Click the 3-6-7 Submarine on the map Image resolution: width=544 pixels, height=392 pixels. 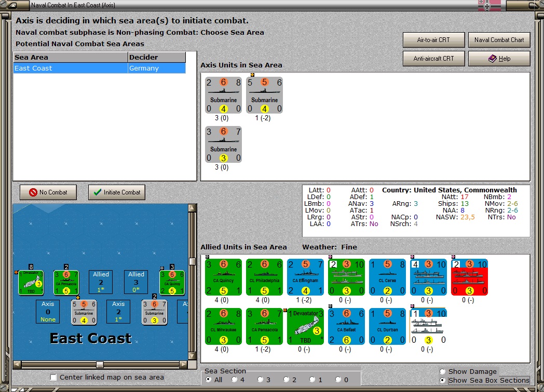coord(154,312)
